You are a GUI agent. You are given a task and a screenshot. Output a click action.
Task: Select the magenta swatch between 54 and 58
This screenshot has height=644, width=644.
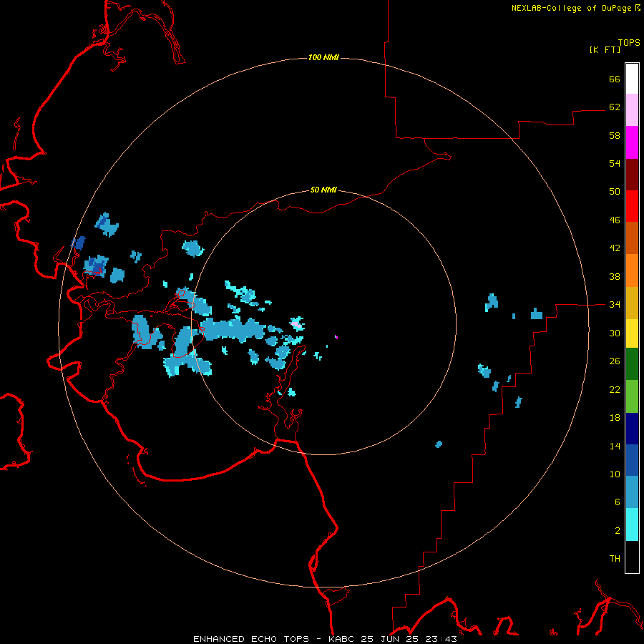coord(632,142)
